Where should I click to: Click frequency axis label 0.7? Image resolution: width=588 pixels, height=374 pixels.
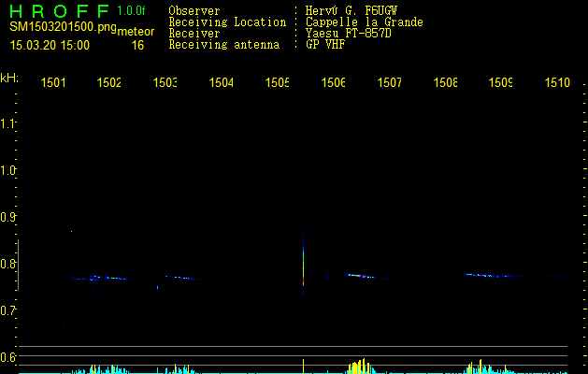tap(7, 310)
